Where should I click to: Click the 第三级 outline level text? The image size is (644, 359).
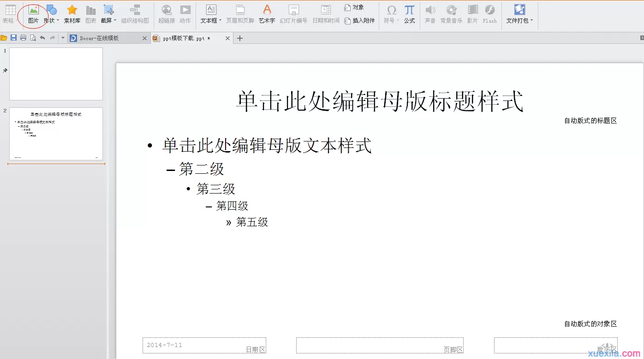pos(216,188)
